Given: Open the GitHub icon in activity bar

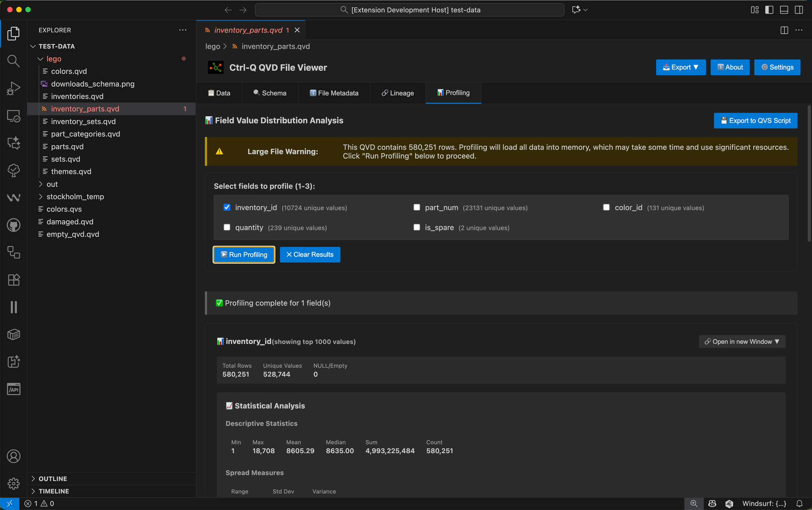Looking at the screenshot, I should tap(13, 225).
